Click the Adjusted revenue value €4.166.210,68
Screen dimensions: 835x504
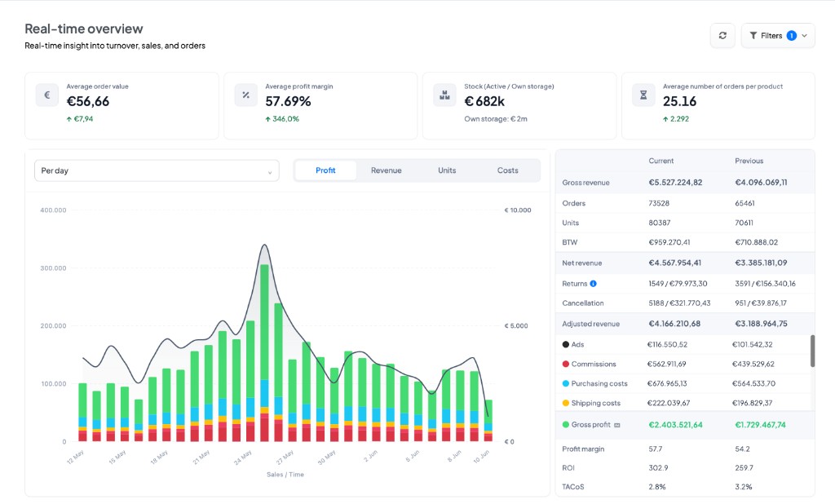674,324
